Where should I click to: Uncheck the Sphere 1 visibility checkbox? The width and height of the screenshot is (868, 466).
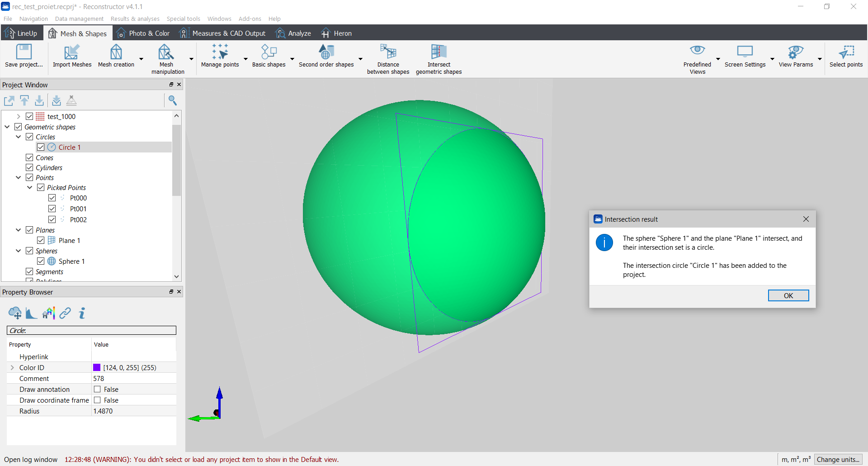point(41,261)
